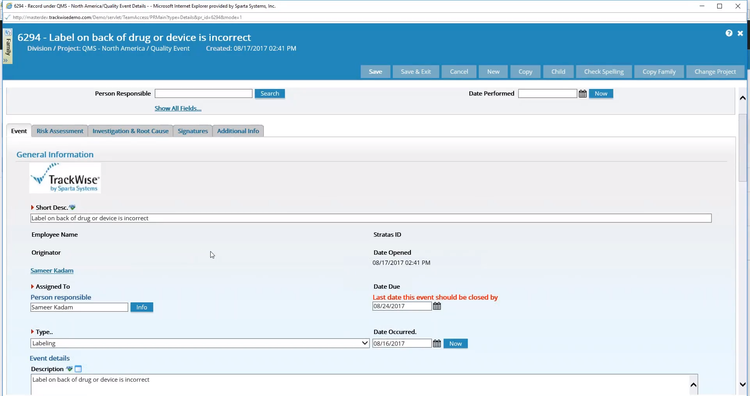Open calendar picker for Date Occurred
This screenshot has width=750, height=396.
[437, 343]
